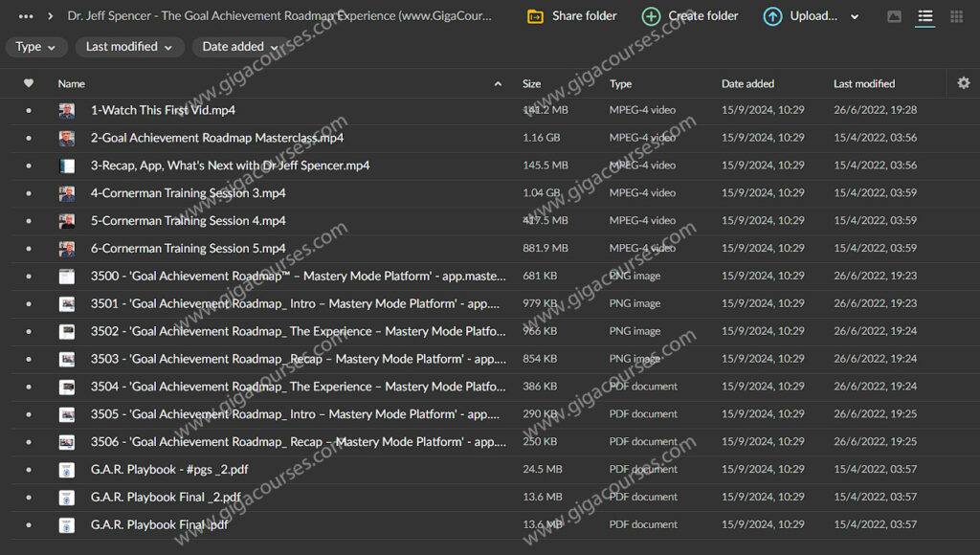Image resolution: width=980 pixels, height=555 pixels.
Task: Click the Create folder plus icon
Action: tap(651, 16)
